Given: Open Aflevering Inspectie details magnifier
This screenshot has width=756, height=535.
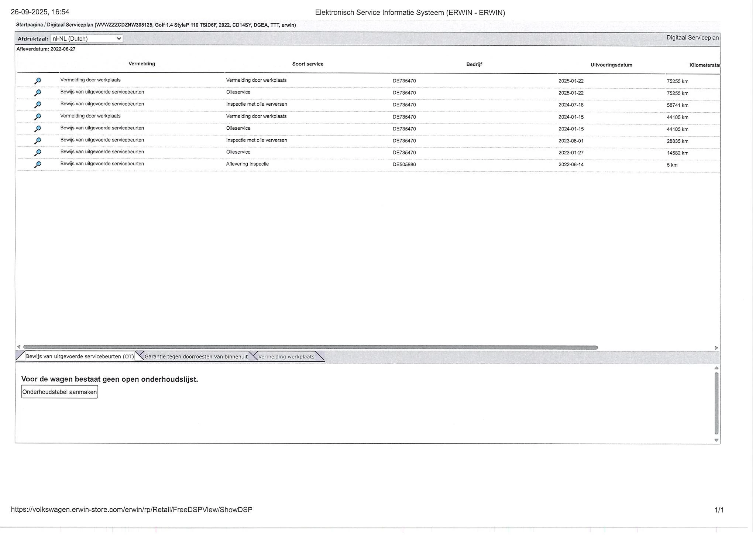Looking at the screenshot, I should [x=38, y=165].
